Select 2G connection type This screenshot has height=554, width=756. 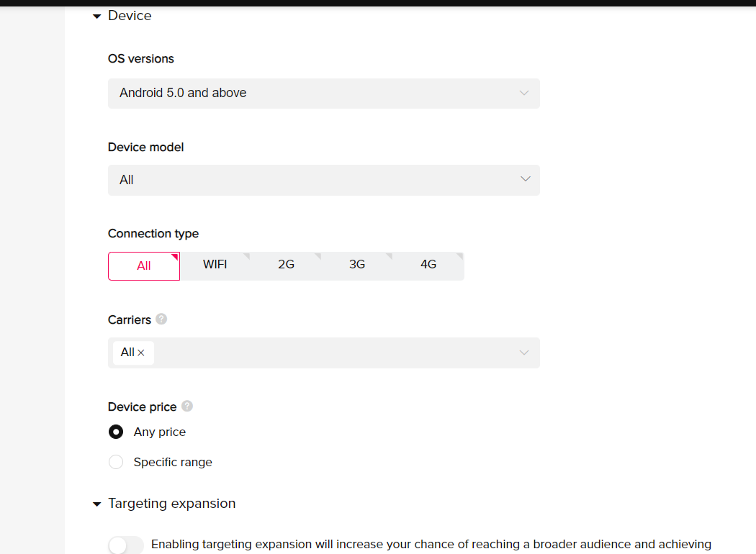point(286,266)
